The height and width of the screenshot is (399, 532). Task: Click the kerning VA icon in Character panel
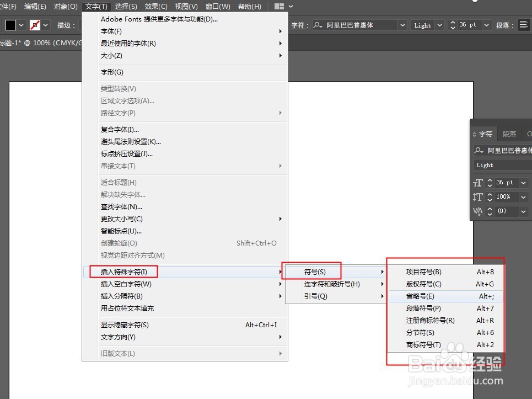[479, 211]
